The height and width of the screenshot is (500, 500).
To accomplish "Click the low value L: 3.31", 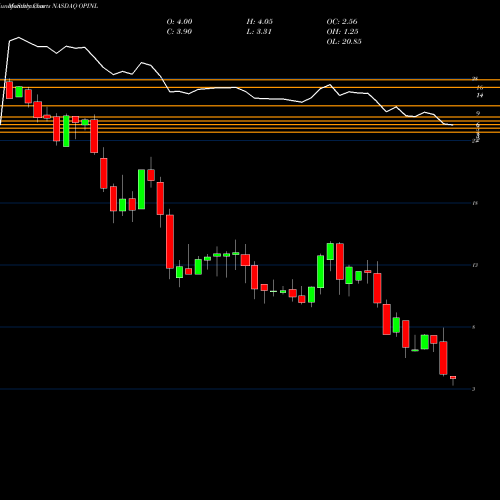I will point(259,32).
